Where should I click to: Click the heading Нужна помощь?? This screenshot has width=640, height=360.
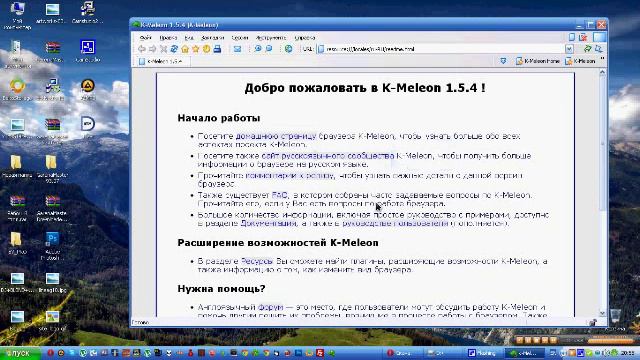coord(221,289)
